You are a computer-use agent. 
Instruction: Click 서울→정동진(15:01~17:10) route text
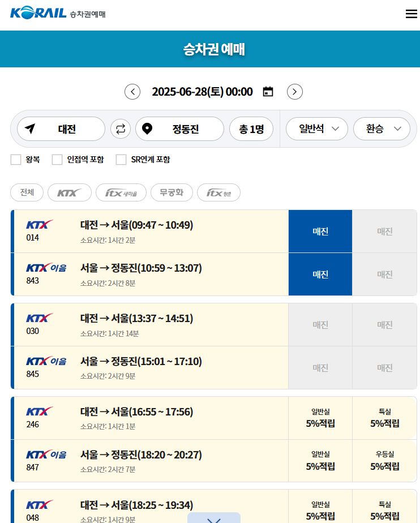141,361
